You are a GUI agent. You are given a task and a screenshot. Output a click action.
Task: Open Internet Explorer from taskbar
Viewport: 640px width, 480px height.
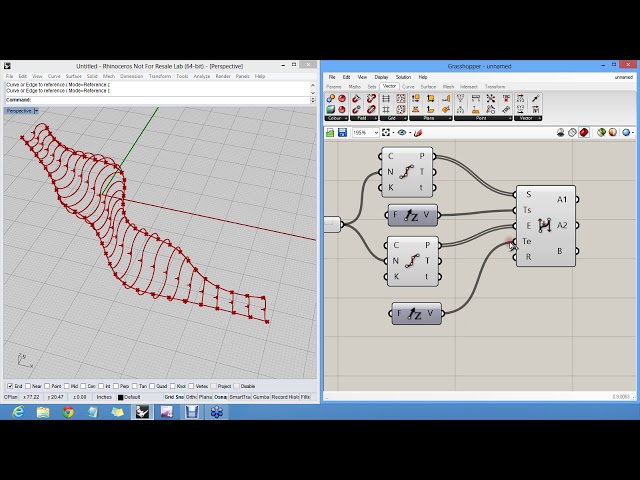pyautogui.click(x=18, y=412)
